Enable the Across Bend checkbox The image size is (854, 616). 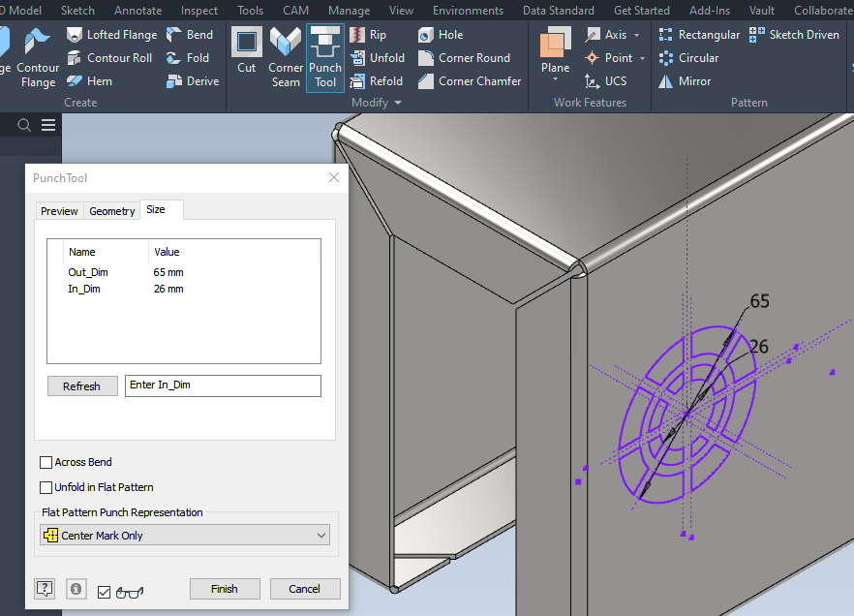click(x=45, y=462)
